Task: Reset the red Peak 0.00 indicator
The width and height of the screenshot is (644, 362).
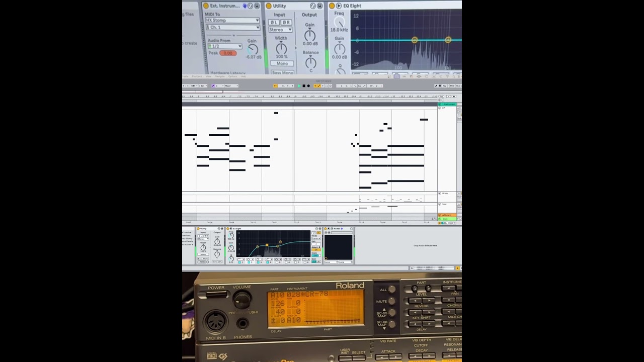Action: [228, 53]
